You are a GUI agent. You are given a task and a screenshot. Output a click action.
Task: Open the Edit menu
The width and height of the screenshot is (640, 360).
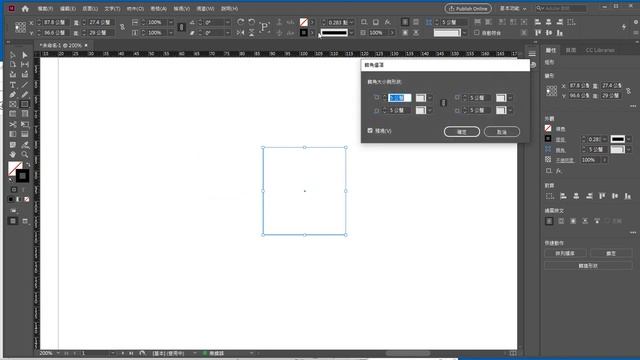68,9
